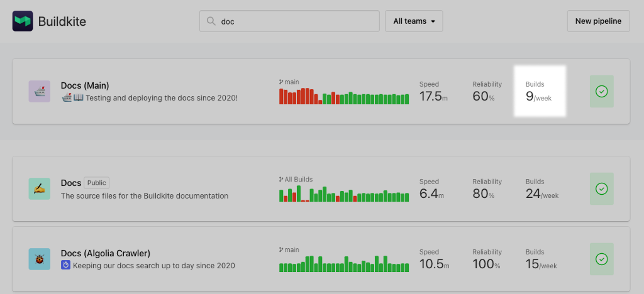Click the scheduled clock icon in Algolia description

(65, 265)
